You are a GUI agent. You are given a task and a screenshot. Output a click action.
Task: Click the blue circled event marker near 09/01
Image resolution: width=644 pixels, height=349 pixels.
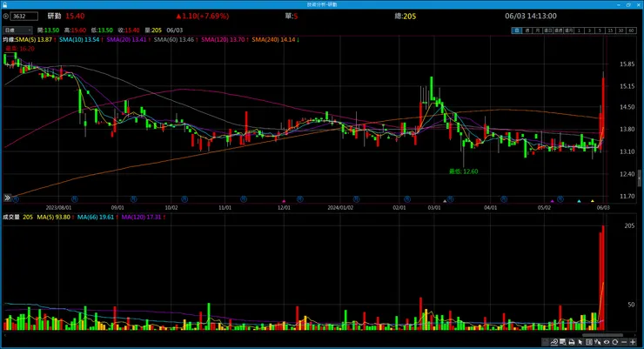(133, 199)
